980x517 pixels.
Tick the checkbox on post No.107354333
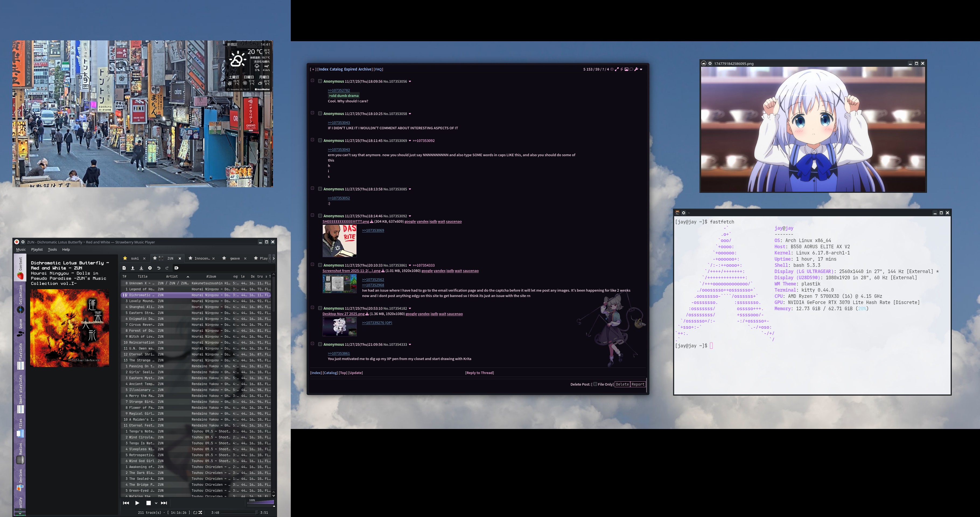click(x=320, y=344)
